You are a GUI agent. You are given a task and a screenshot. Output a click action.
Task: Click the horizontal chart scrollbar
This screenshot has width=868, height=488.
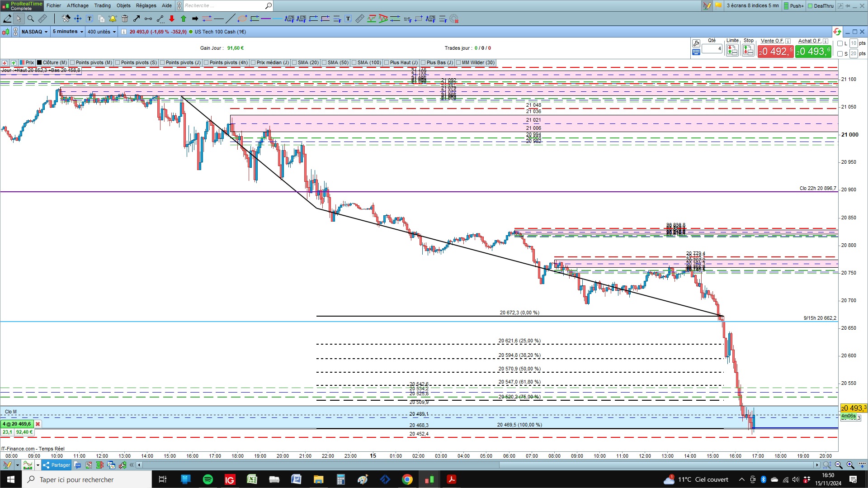tap(479, 465)
